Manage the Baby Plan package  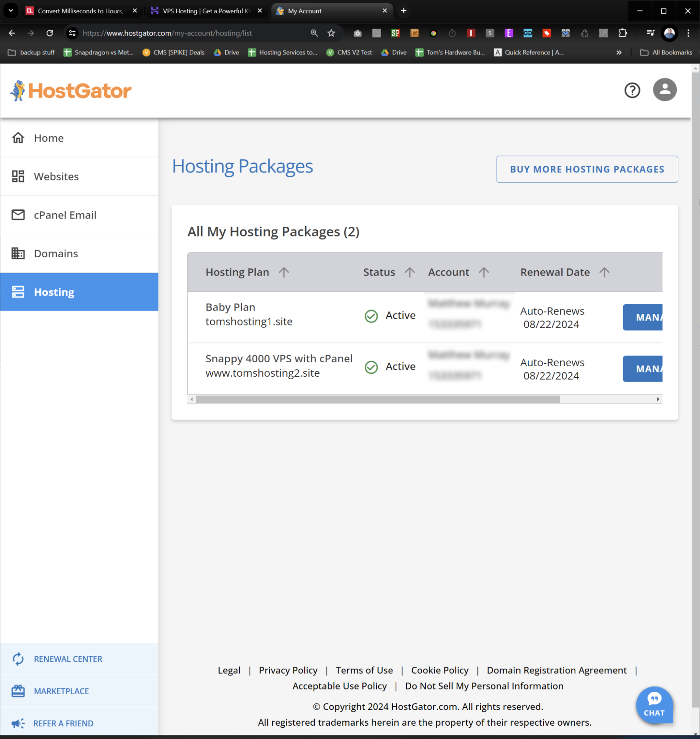pos(643,318)
